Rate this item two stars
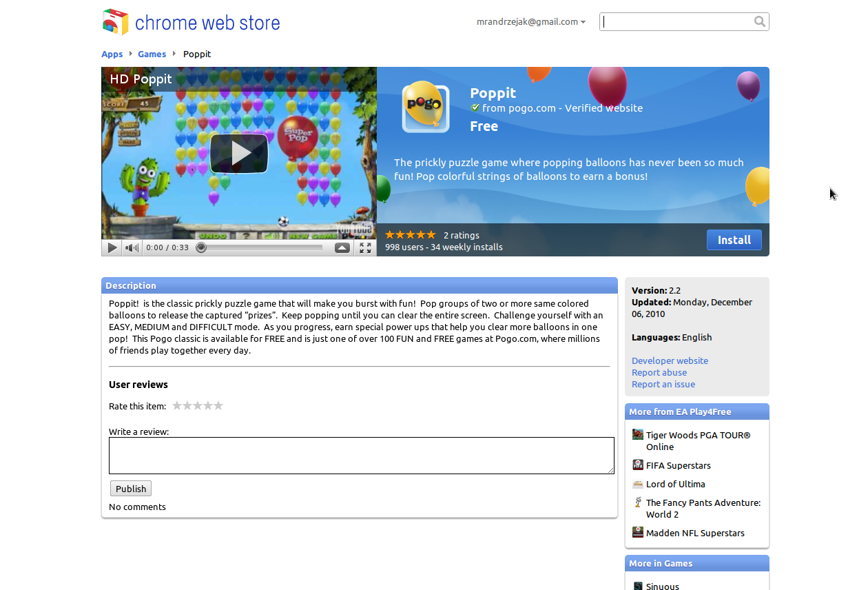Image resolution: width=868 pixels, height=590 pixels. pos(187,405)
